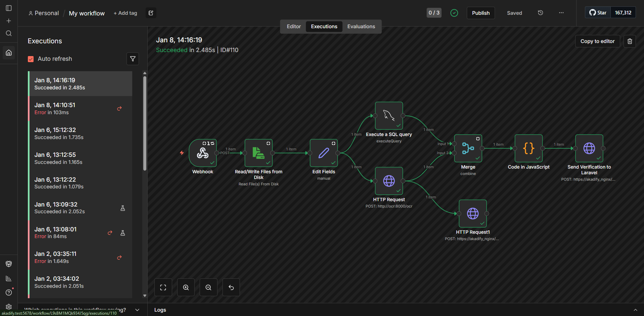Click the GitHub Star button
Viewport: 644px width, 316px height.
pyautogui.click(x=598, y=12)
